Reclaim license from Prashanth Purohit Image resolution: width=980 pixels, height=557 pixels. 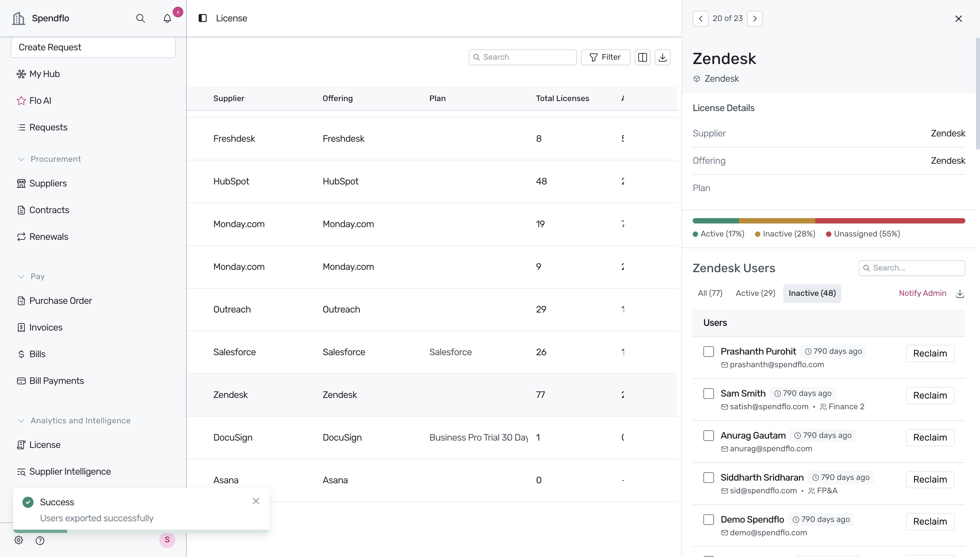pyautogui.click(x=930, y=354)
